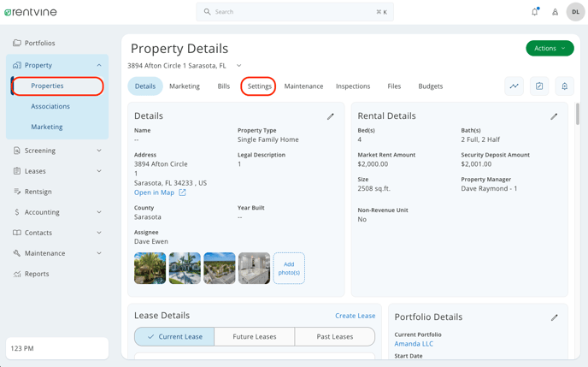The width and height of the screenshot is (588, 367).
Task: Open the DL user avatar menu
Action: (575, 12)
